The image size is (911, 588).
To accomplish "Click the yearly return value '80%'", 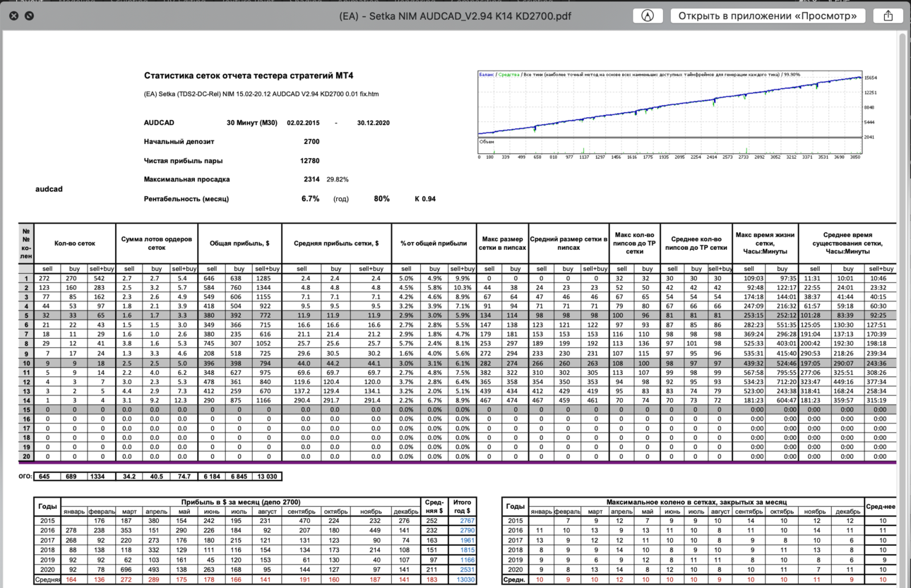I will (381, 199).
